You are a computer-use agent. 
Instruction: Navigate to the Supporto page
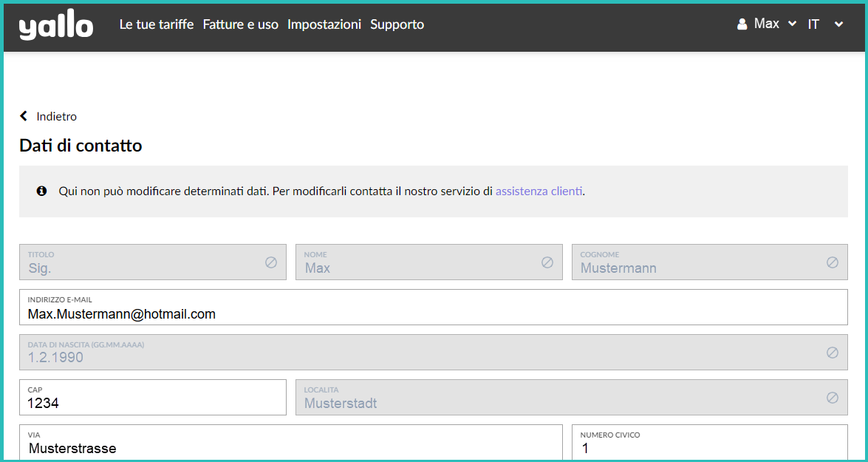(x=397, y=24)
